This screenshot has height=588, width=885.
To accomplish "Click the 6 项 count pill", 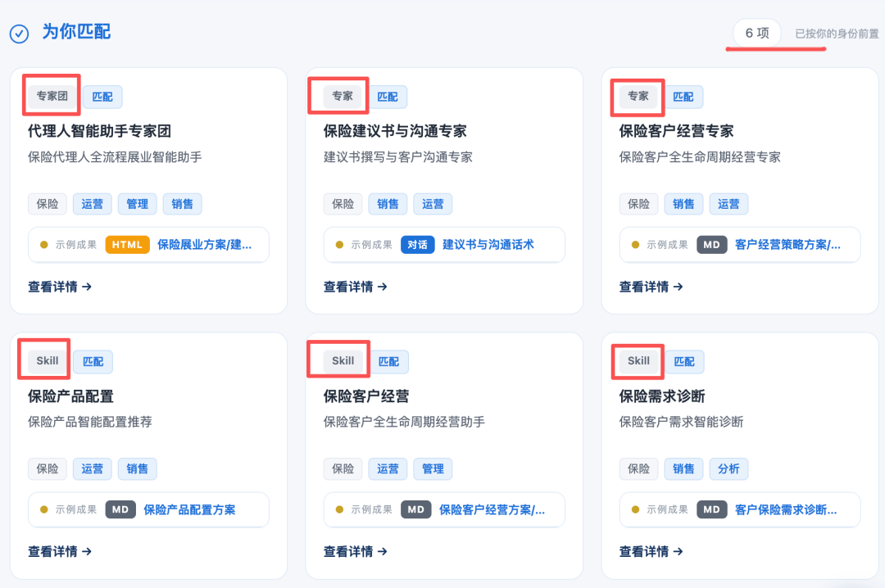I will 757,34.
